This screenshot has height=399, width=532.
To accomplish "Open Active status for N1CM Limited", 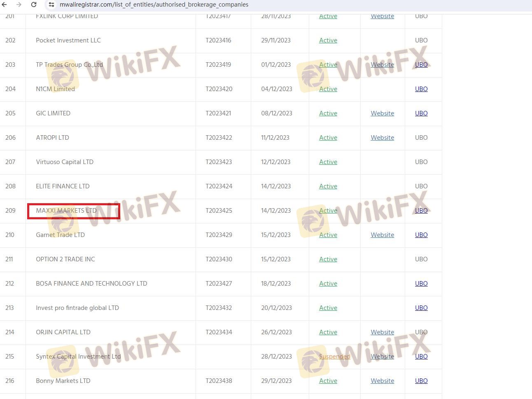I will point(328,89).
